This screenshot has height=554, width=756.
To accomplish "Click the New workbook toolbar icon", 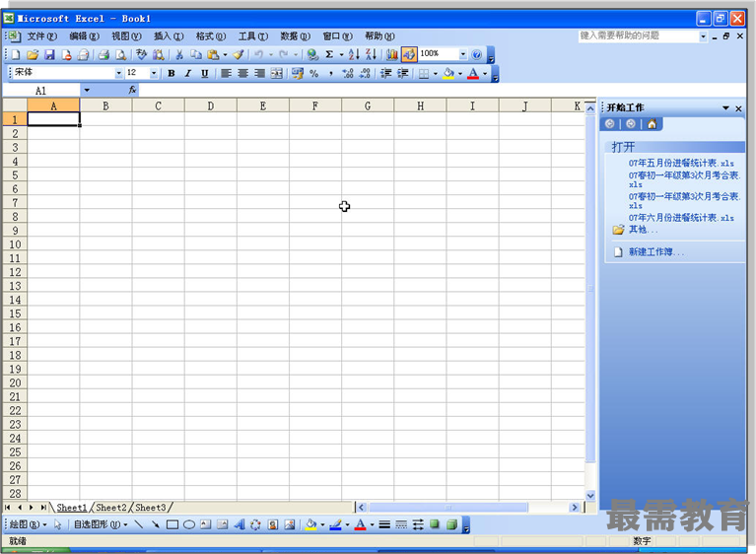I will [x=16, y=55].
